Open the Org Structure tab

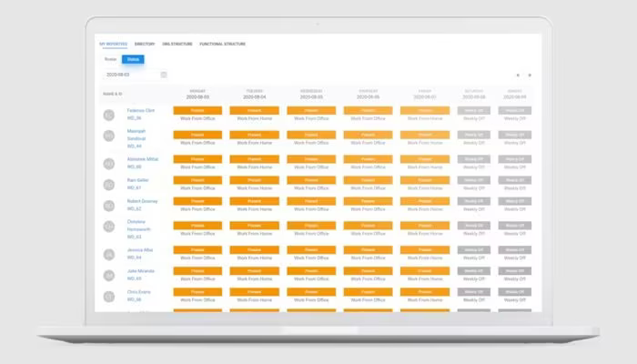[x=177, y=44]
